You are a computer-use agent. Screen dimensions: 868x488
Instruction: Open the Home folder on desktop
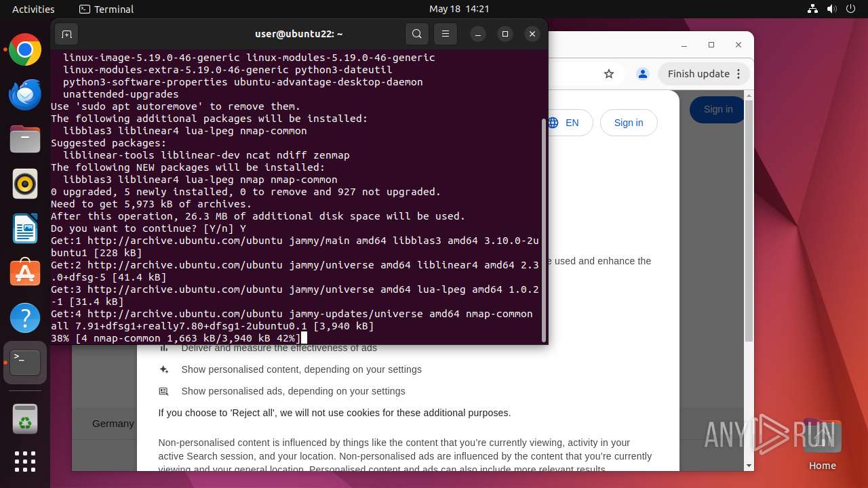click(822, 445)
